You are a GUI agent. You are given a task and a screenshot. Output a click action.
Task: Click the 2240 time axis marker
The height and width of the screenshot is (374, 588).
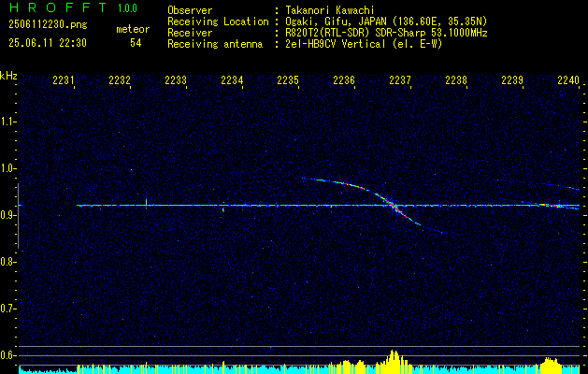(x=568, y=80)
